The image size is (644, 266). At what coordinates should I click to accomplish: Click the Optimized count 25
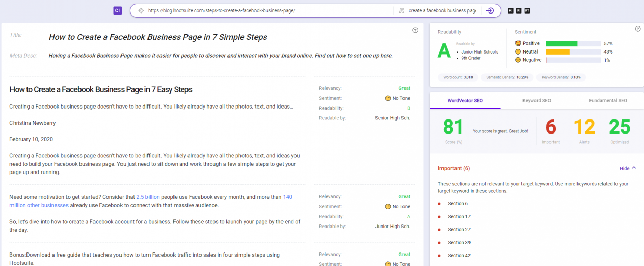point(620,127)
